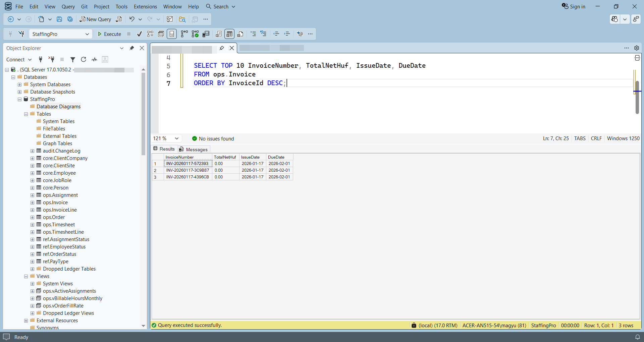Click the New Query button
The width and height of the screenshot is (644, 342).
point(95,19)
